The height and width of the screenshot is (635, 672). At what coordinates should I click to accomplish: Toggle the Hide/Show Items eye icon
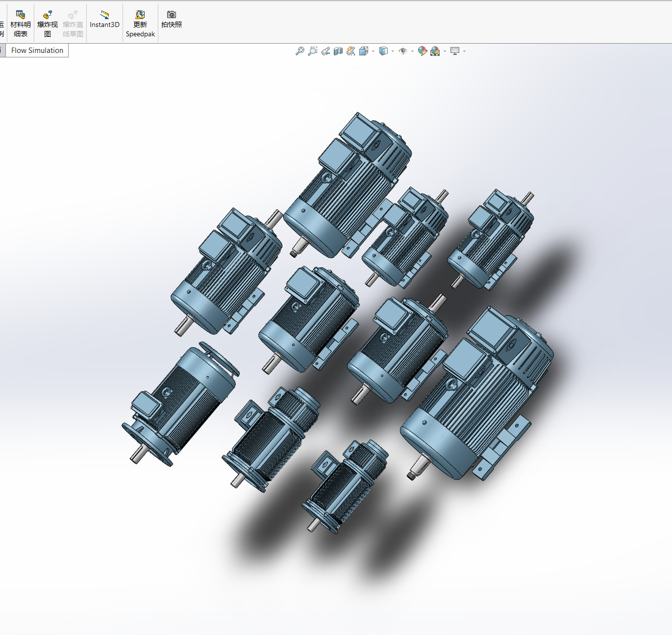[403, 51]
